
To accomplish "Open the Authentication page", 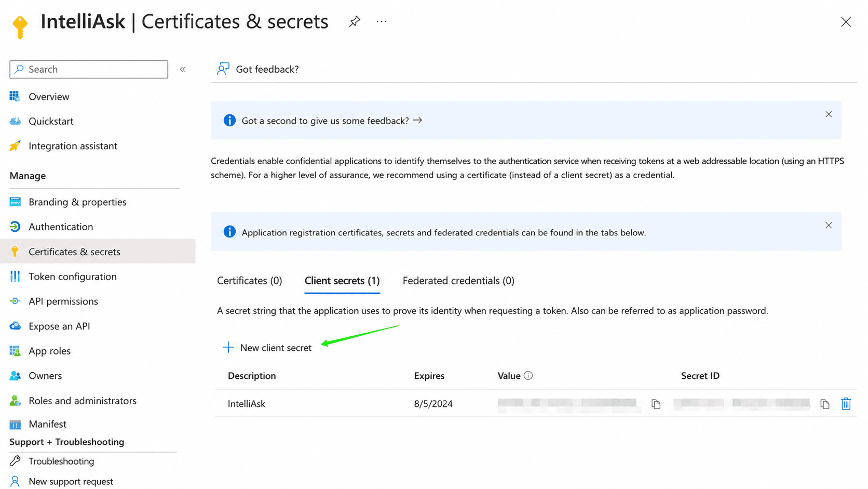I will pos(61,227).
